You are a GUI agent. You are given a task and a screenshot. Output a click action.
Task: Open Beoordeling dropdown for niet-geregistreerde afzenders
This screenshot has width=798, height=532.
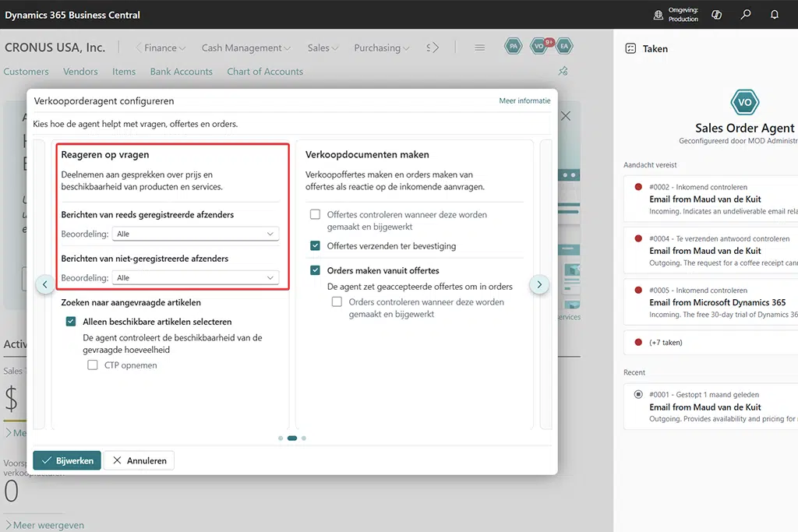coord(196,278)
